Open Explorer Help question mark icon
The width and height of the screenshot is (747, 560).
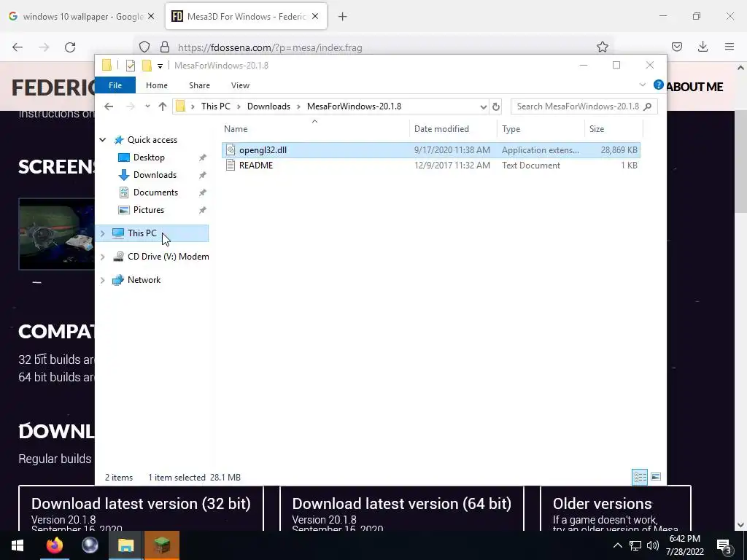click(x=659, y=85)
